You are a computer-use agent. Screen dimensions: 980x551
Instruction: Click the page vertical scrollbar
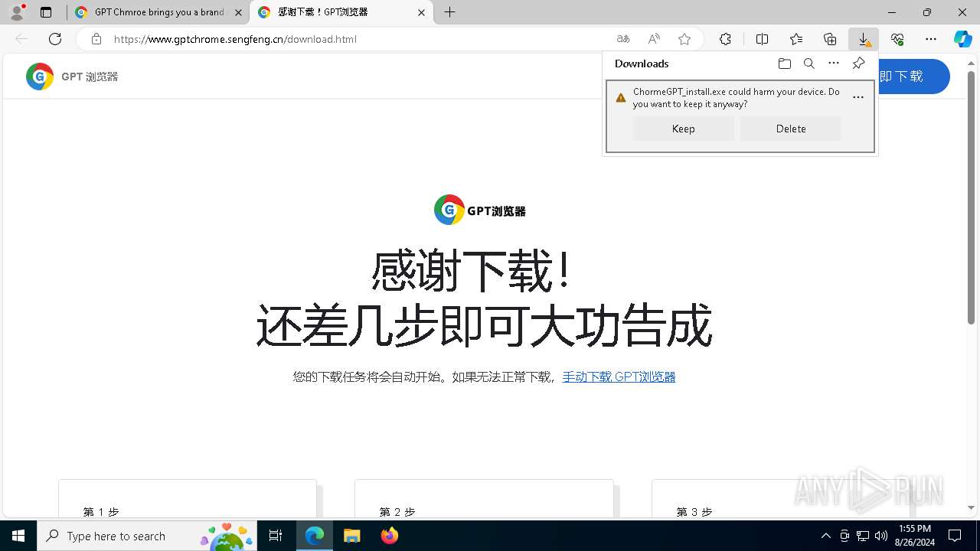click(x=972, y=199)
